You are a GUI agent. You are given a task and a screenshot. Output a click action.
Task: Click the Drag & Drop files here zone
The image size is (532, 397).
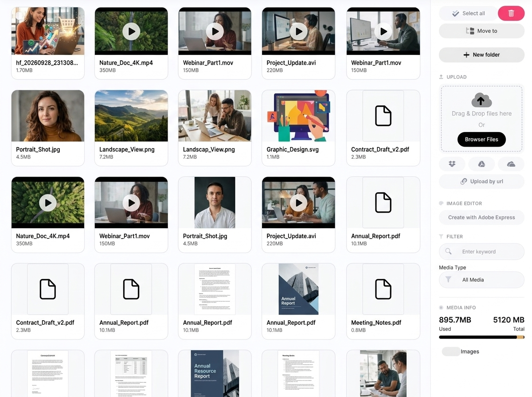[481, 119]
